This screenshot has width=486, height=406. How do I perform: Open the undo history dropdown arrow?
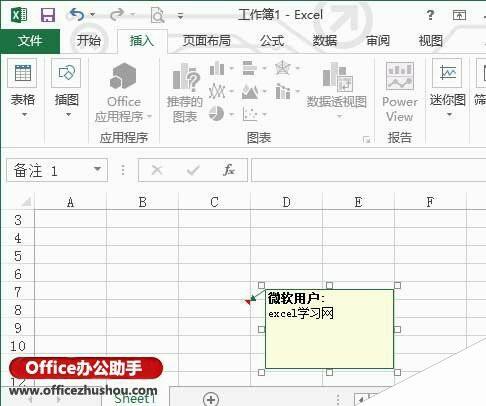click(93, 15)
